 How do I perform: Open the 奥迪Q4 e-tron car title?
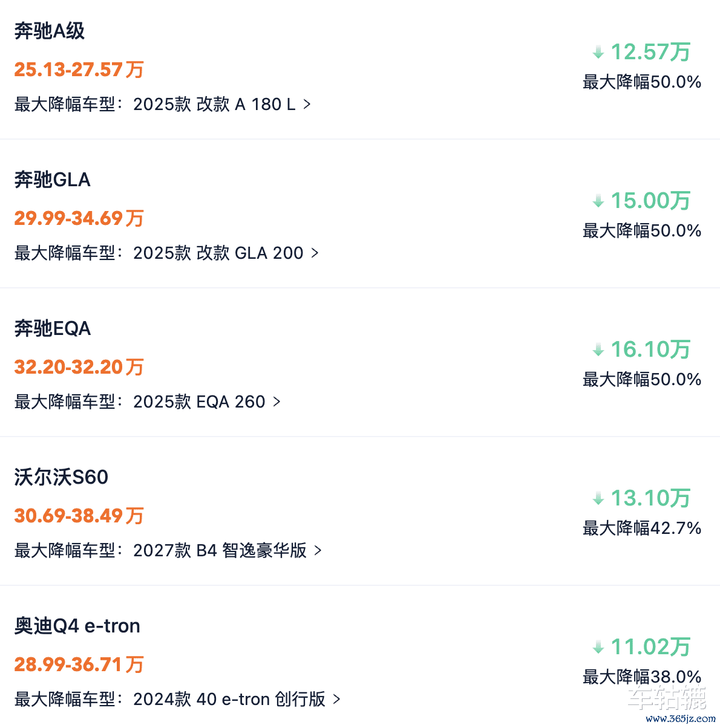(x=77, y=626)
